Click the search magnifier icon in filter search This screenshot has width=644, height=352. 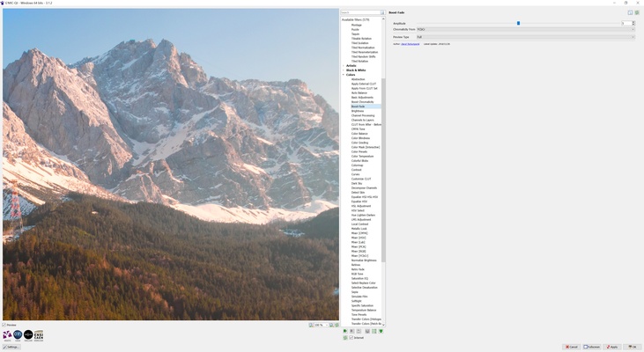click(x=382, y=12)
